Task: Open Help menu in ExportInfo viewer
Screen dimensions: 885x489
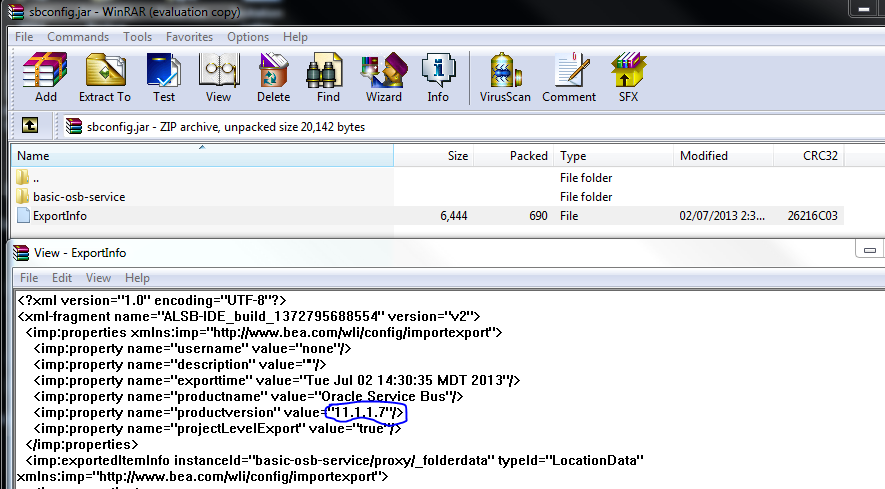Action: point(137,278)
